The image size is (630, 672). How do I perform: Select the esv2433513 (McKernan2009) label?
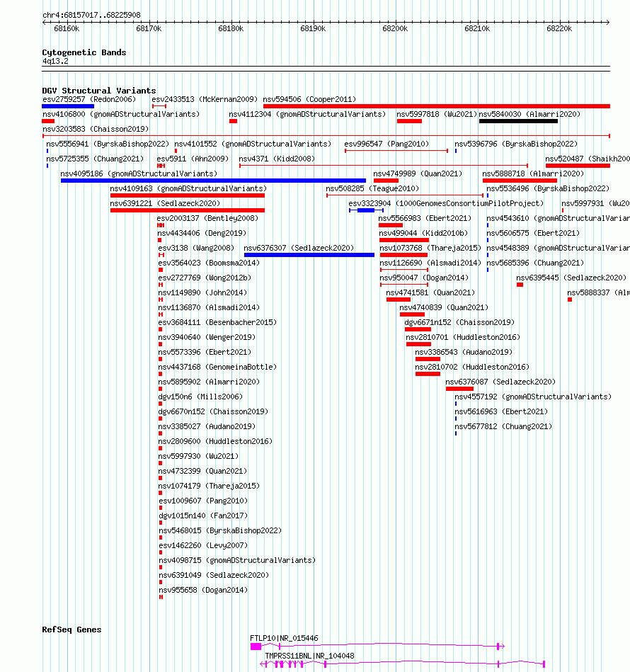pyautogui.click(x=205, y=99)
